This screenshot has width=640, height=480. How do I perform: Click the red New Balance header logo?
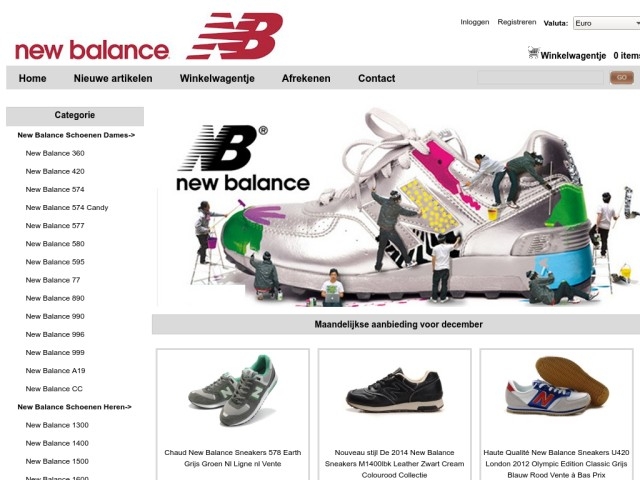(x=149, y=36)
